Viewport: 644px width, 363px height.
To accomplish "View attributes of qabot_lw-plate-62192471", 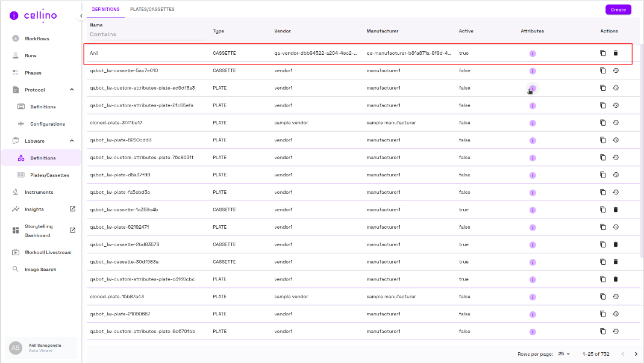I will [533, 228].
